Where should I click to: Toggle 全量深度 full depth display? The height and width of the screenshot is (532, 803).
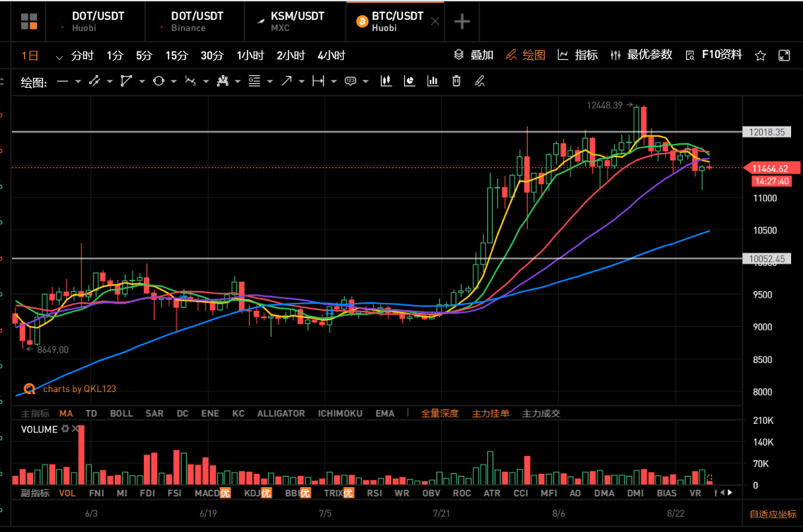coord(439,413)
